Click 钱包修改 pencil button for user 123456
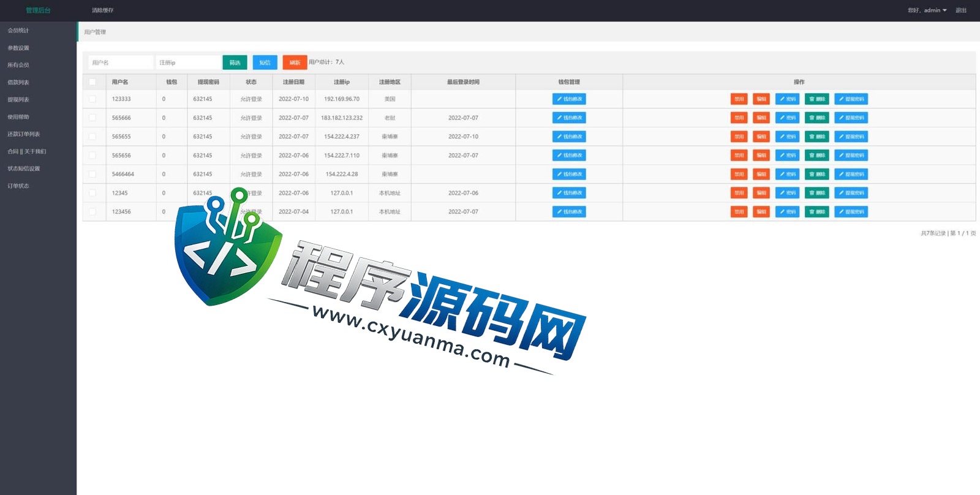Viewport: 980px width, 495px height. click(x=569, y=211)
